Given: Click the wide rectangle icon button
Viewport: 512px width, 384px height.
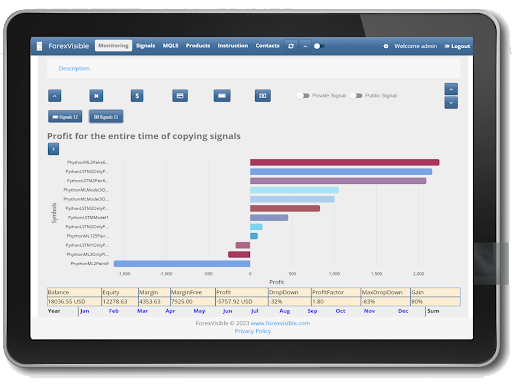Looking at the screenshot, I should (222, 96).
